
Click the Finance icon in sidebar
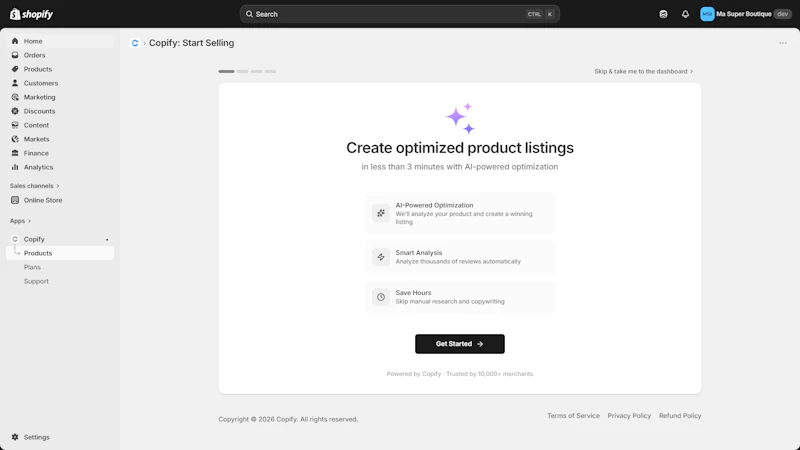[15, 153]
